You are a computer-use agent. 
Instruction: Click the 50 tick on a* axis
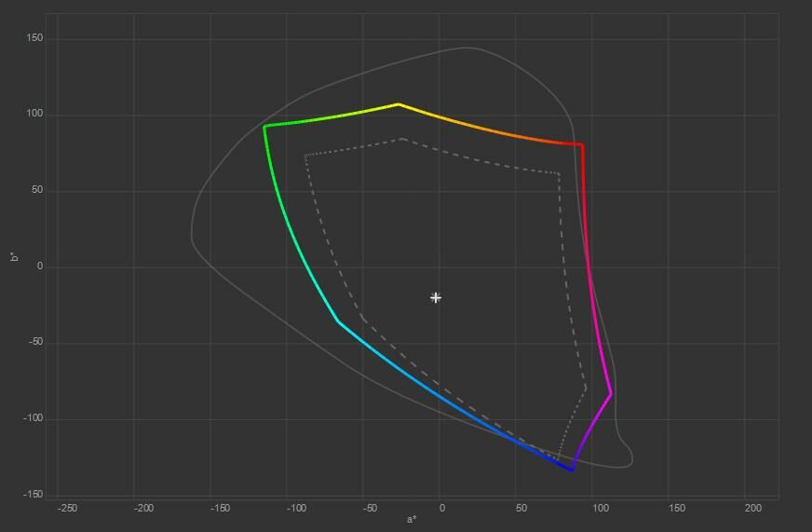pos(521,508)
